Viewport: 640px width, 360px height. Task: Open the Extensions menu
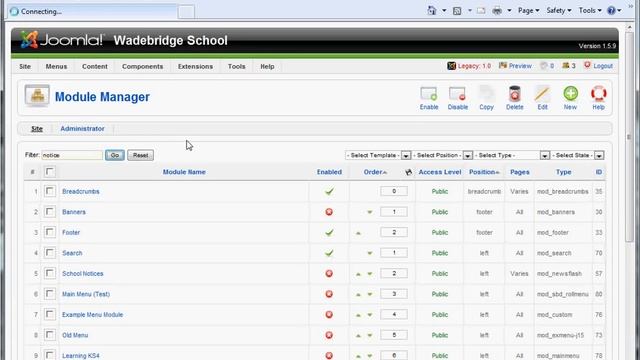pos(195,66)
